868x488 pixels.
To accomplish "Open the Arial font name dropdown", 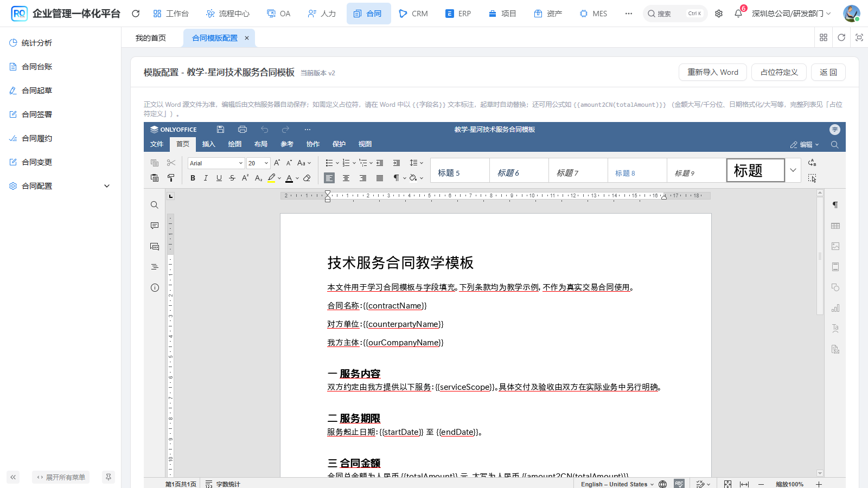I will (216, 163).
